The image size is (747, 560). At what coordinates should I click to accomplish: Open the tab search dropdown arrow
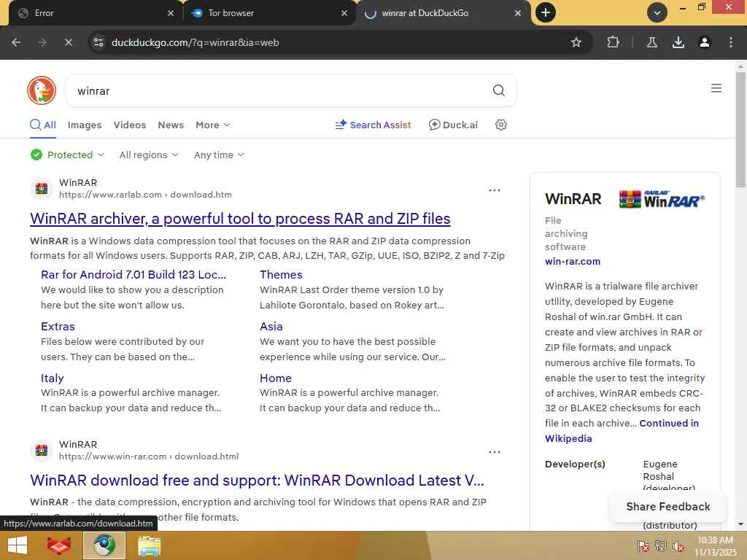(657, 13)
